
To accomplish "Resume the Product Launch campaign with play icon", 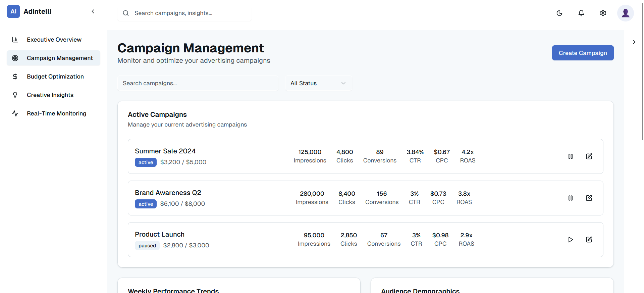I will pos(571,240).
